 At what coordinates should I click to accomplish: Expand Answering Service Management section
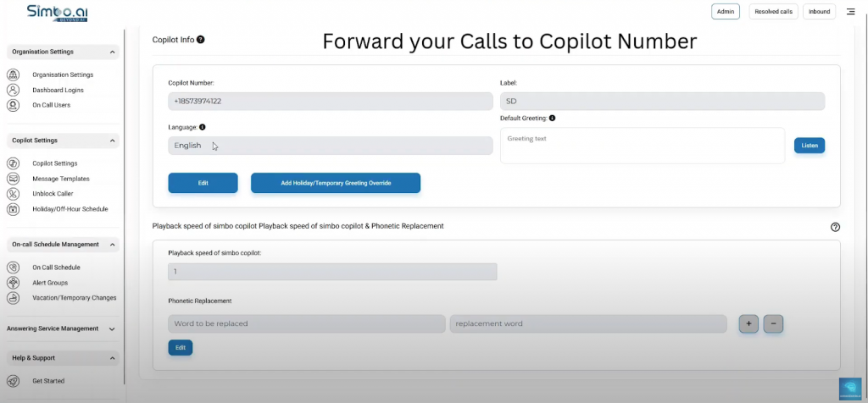coord(113,328)
